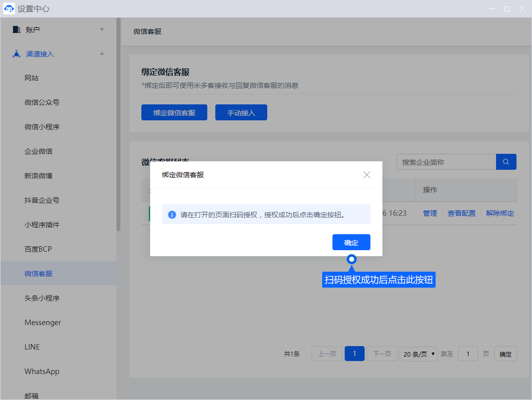The height and width of the screenshot is (400, 532).
Task: Click the app logo in the title bar
Action: (x=8, y=8)
